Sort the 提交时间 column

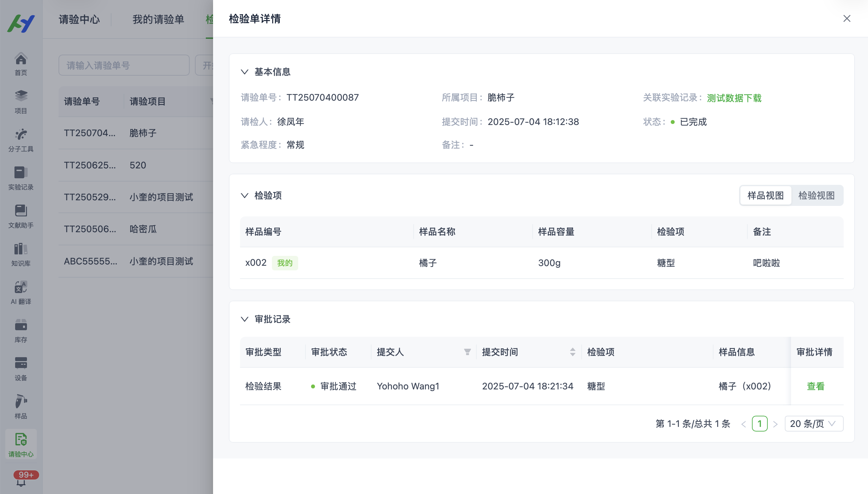tap(572, 352)
